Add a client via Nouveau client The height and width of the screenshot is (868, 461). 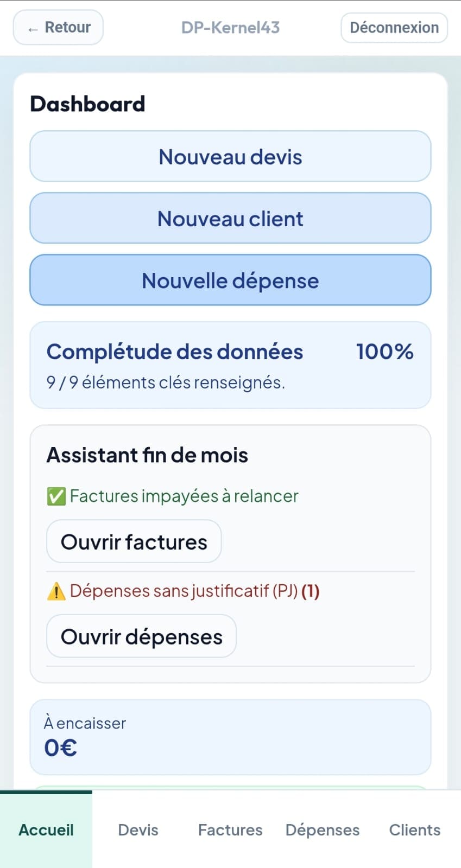pyautogui.click(x=230, y=219)
